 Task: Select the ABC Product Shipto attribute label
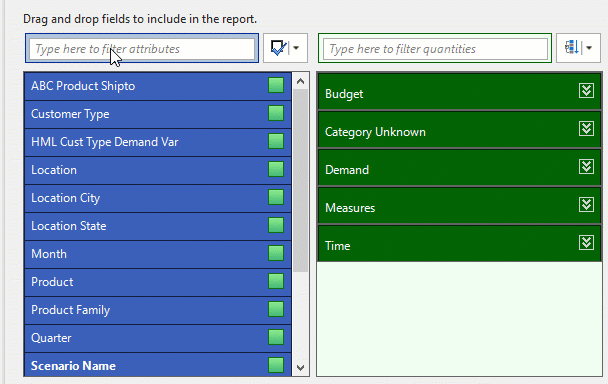(83, 86)
